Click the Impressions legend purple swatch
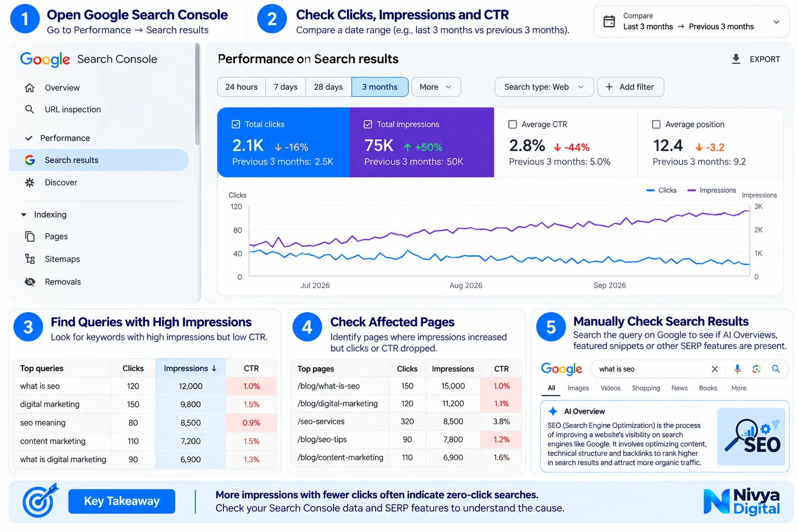The image size is (798, 532). click(691, 191)
